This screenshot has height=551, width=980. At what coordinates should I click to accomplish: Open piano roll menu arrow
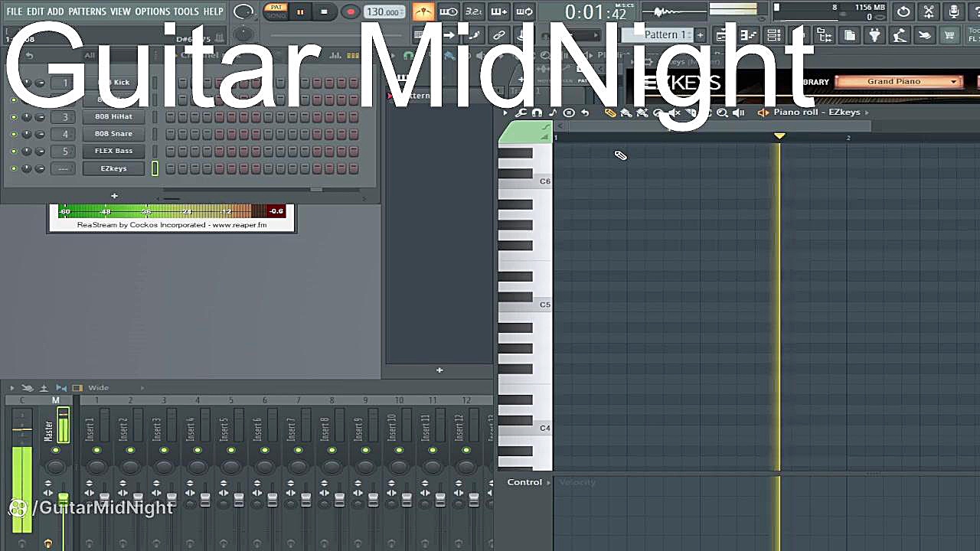pyautogui.click(x=505, y=112)
